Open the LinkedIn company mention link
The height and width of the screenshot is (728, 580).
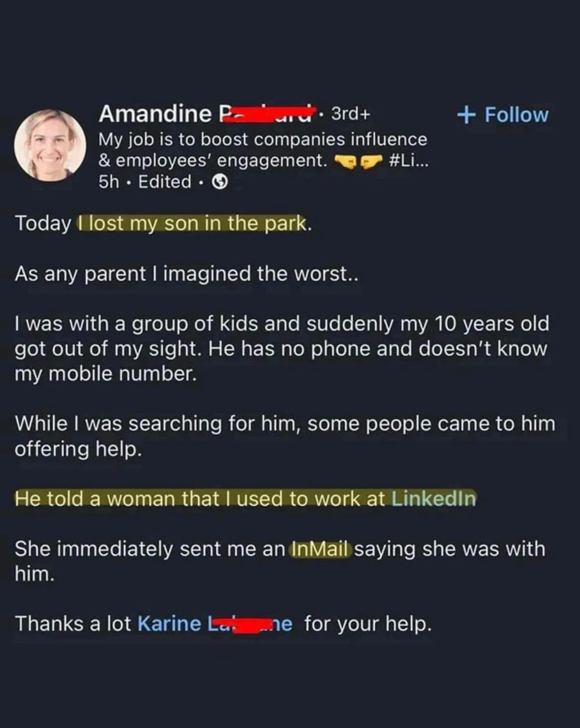tap(434, 499)
